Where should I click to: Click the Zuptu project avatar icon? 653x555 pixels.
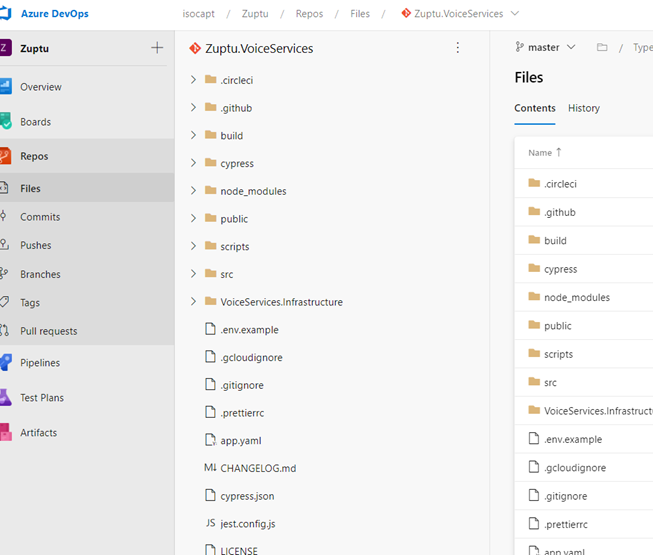click(5, 48)
